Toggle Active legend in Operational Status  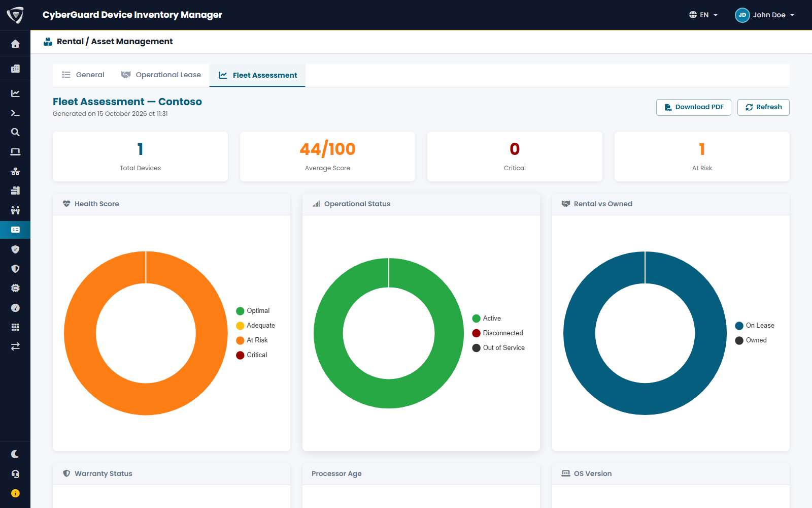click(486, 319)
